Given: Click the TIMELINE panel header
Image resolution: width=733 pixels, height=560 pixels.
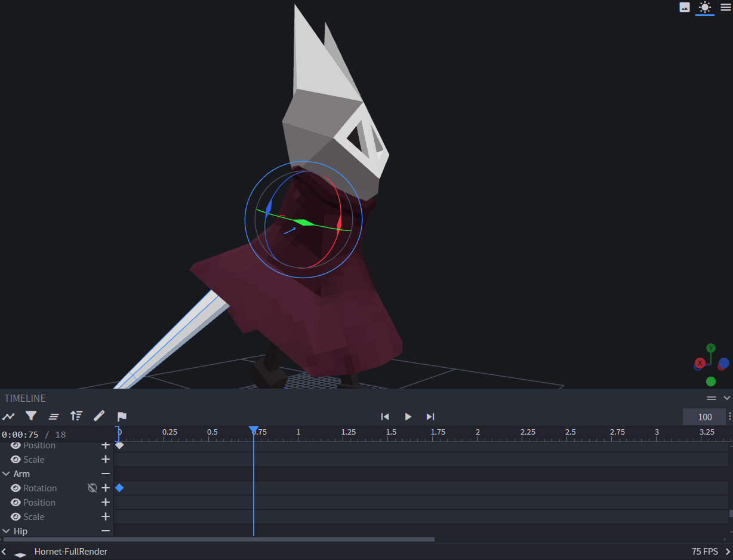Looking at the screenshot, I should click(x=24, y=398).
